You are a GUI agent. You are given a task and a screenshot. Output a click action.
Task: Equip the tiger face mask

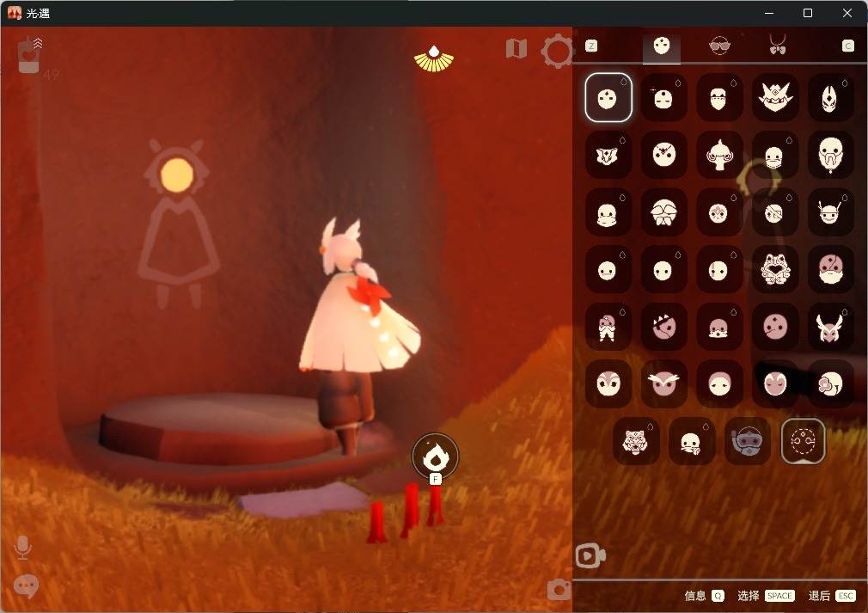point(636,441)
